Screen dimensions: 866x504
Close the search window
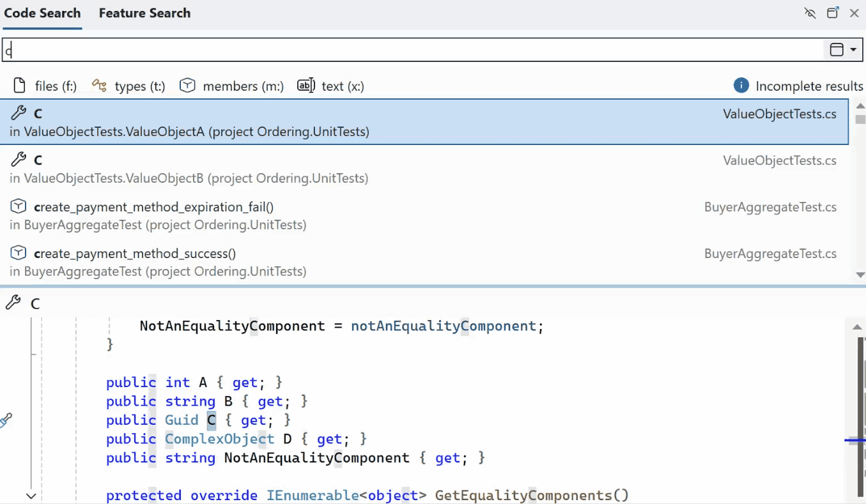[854, 13]
